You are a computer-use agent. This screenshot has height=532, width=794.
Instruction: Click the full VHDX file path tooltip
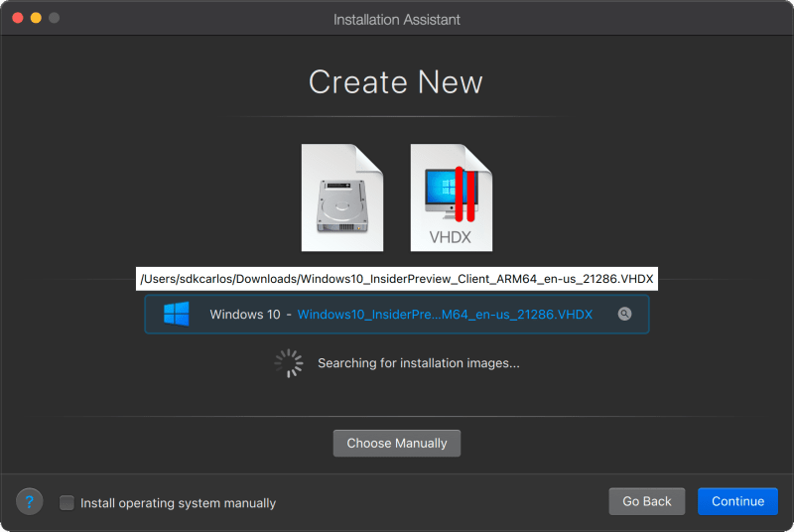click(397, 278)
